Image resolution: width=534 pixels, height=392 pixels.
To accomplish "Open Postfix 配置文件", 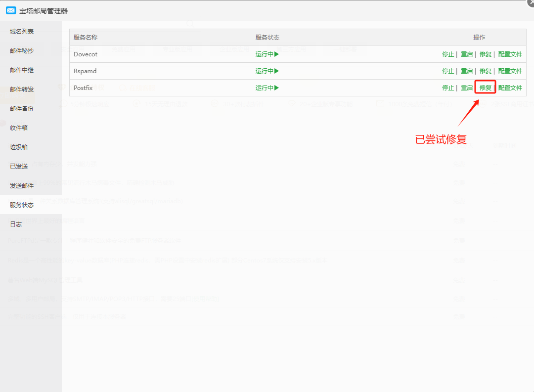I will click(x=510, y=88).
